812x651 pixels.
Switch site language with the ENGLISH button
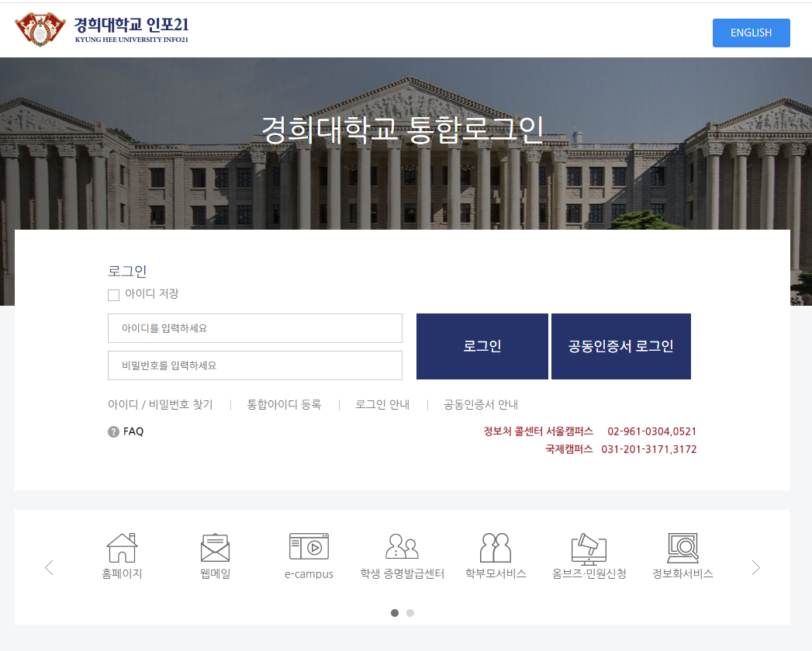tap(751, 33)
